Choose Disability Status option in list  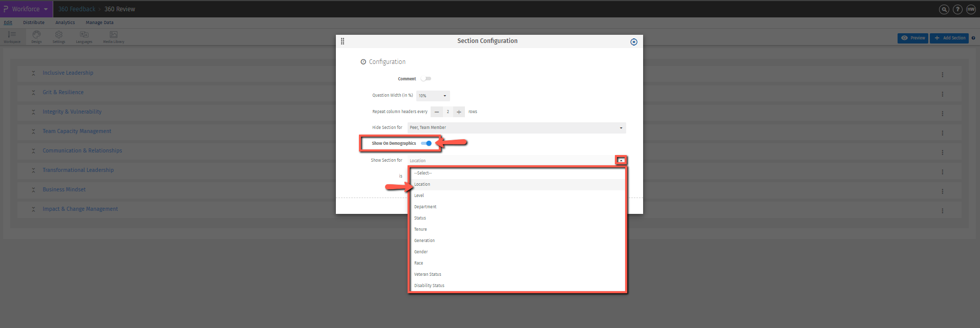pos(518,286)
